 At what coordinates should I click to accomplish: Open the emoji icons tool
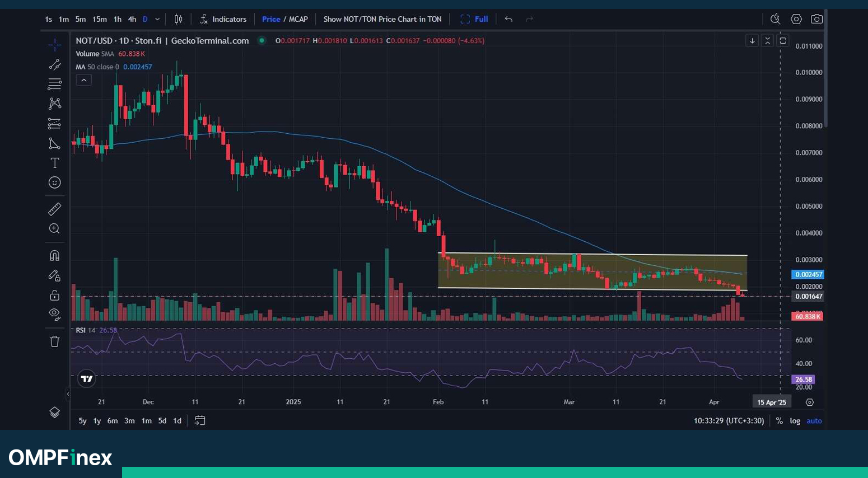click(x=54, y=182)
